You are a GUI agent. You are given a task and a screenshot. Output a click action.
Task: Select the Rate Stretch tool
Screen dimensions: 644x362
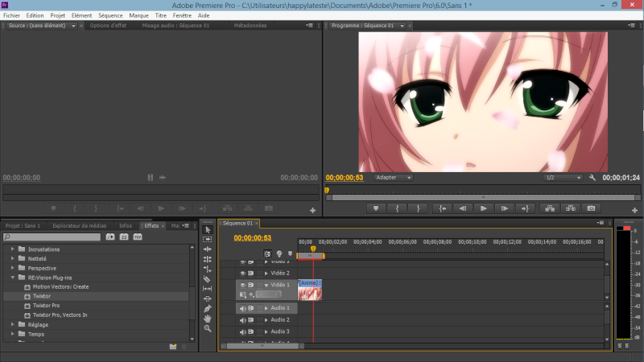pos(208,269)
